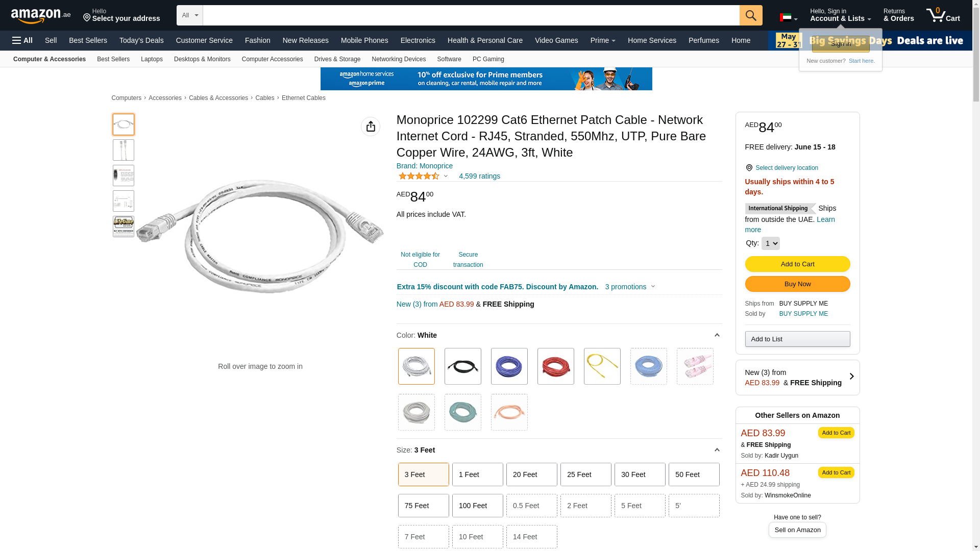Choose the red cable color swatch
Screen dimensions: 980x551
pyautogui.click(x=555, y=366)
